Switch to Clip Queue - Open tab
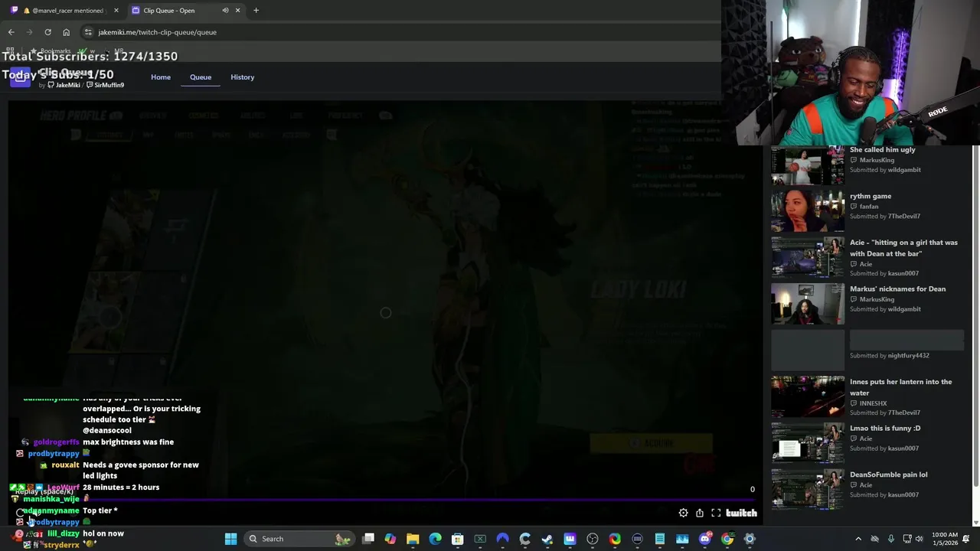The height and width of the screenshot is (551, 980). (185, 11)
